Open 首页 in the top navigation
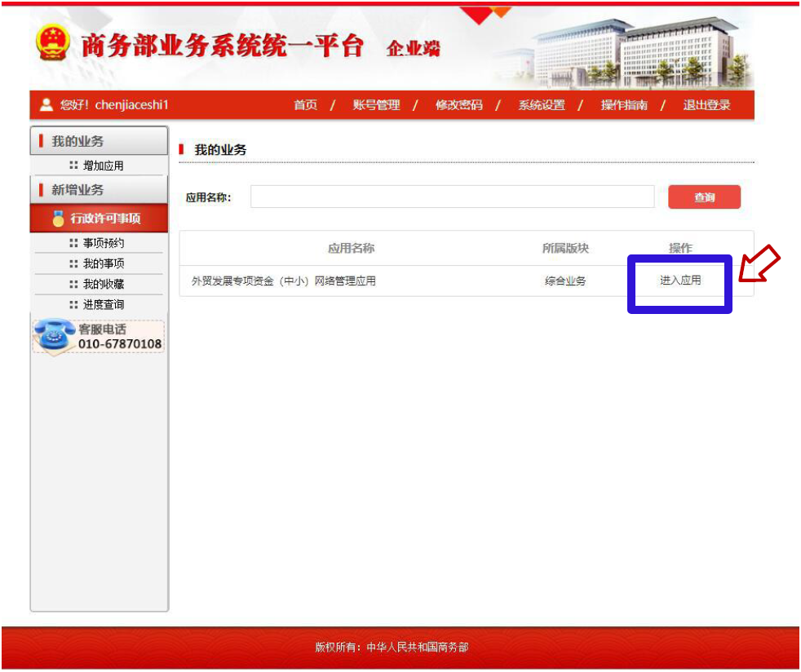Screen dimensions: 801x672 pos(306,105)
